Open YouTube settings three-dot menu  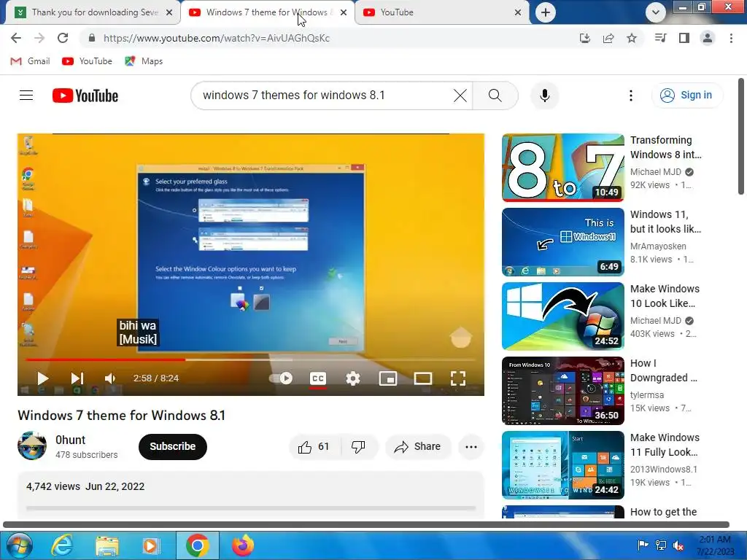coord(631,96)
